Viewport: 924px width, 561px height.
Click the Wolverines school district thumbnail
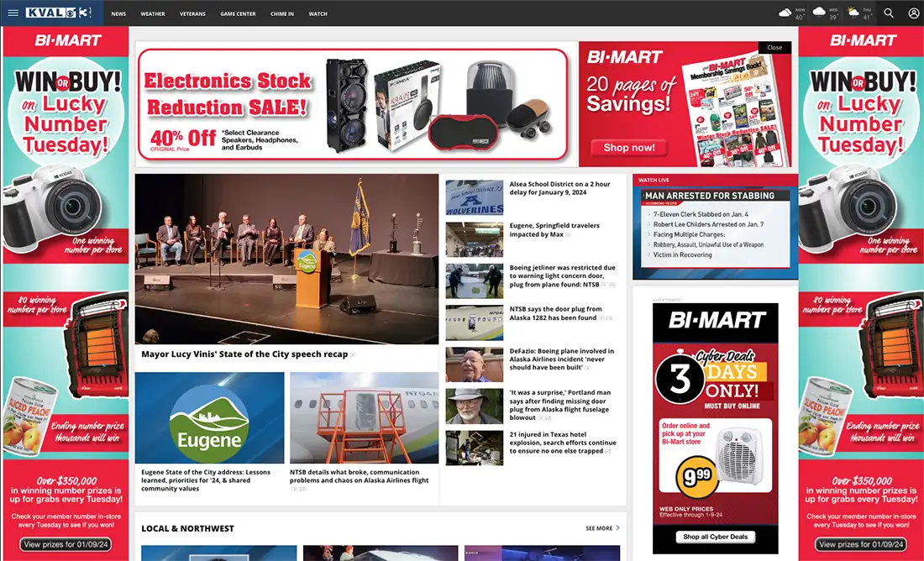[x=475, y=197]
